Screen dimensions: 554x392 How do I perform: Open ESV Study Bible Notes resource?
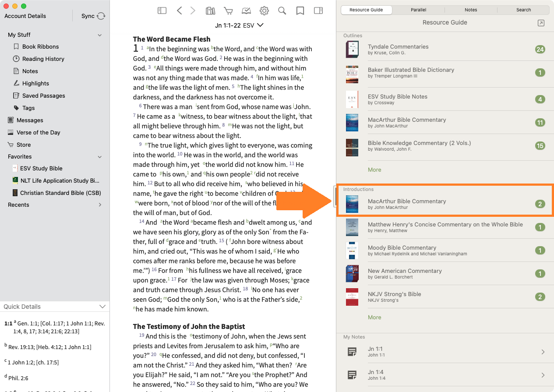(x=445, y=99)
